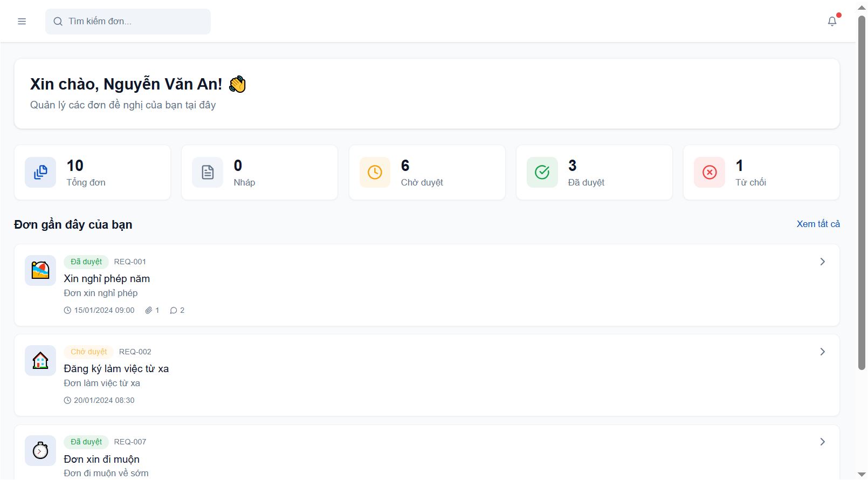Click the Nháp draft file icon
This screenshot has height=480, width=868.
pyautogui.click(x=208, y=173)
